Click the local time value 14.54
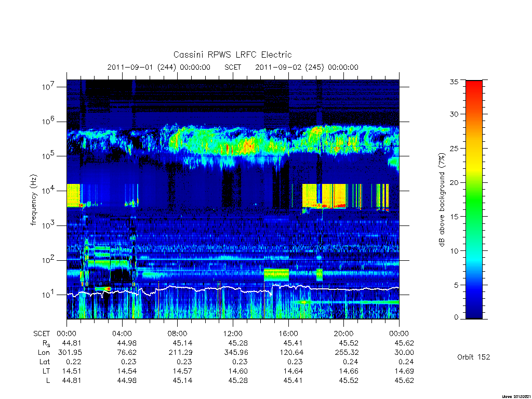Viewport: 532px width, 399px height. (x=127, y=371)
